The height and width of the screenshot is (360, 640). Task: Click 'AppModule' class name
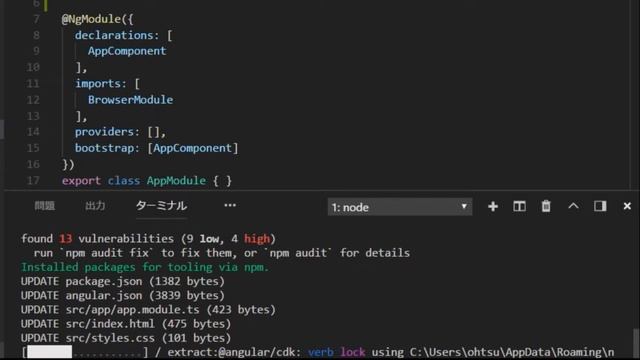click(x=176, y=180)
